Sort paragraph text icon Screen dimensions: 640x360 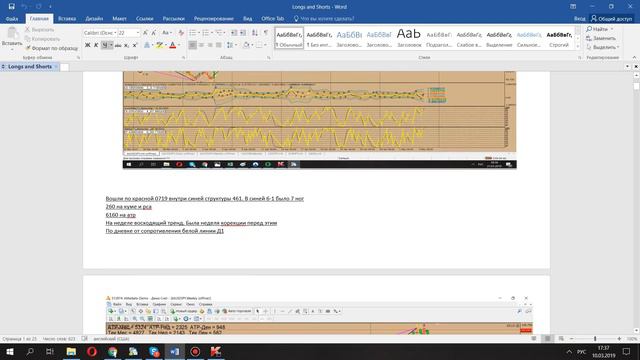tap(255, 33)
